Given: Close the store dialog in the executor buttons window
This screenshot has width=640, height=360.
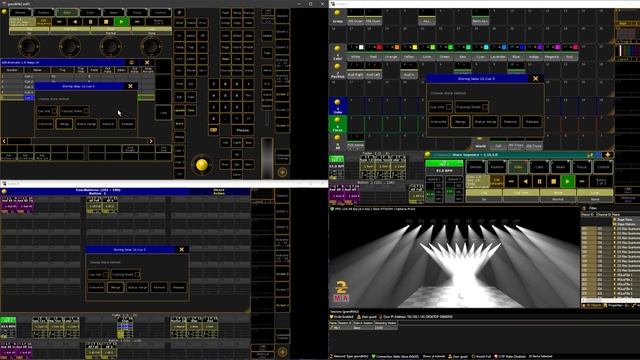Looking at the screenshot, I should pyautogui.click(x=182, y=249).
